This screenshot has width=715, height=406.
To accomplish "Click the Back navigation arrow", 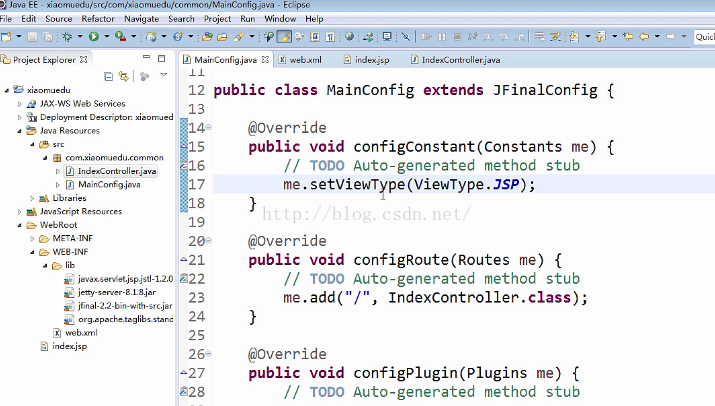I will pyautogui.click(x=644, y=36).
